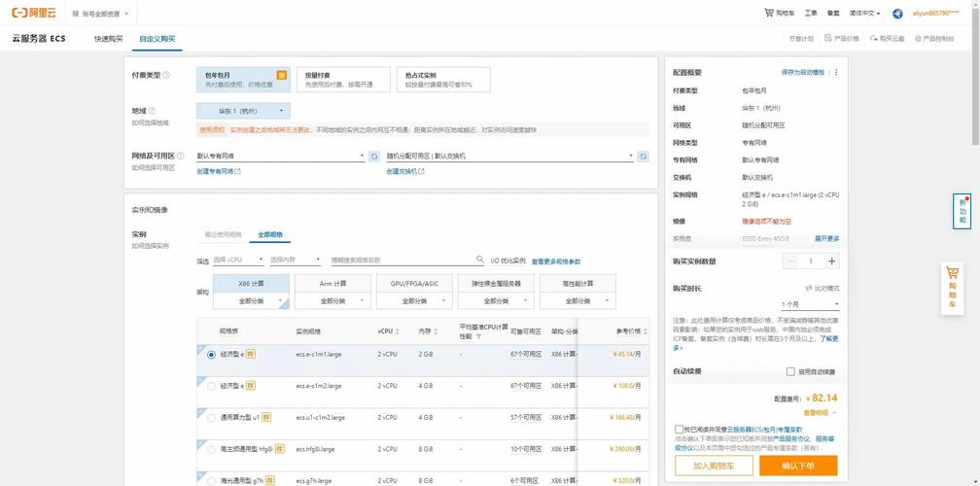Viewport: 980px width, 486px height.
Task: Open the 选择 vCPU filter dropdown
Action: (238, 260)
